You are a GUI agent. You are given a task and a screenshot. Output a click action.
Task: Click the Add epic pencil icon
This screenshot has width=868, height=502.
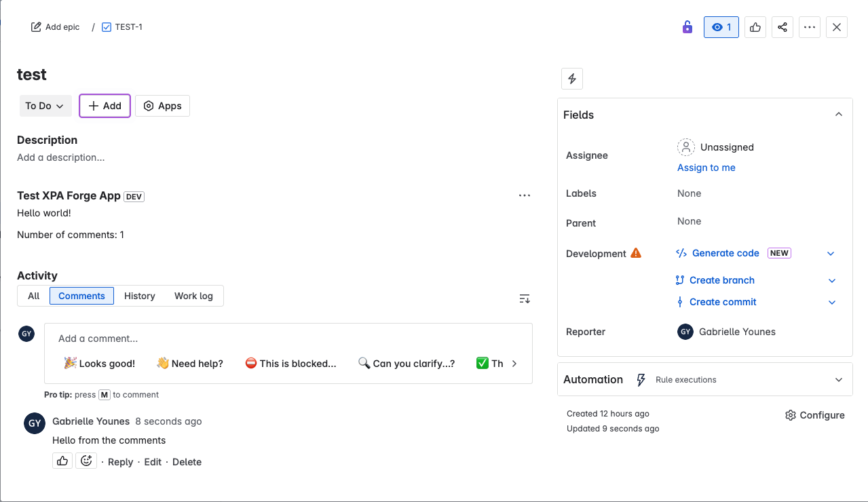[36, 26]
